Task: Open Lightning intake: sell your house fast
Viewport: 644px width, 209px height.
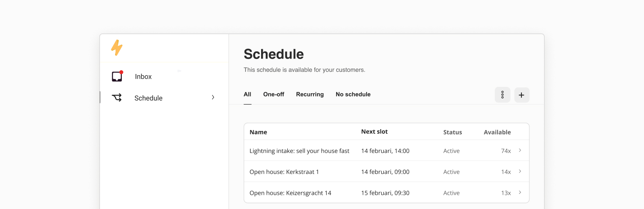Action: coord(299,151)
